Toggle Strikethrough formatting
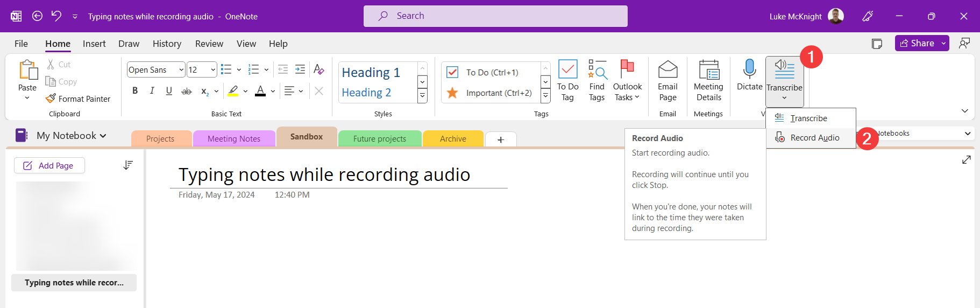Screen dimensions: 980x308 [x=187, y=91]
